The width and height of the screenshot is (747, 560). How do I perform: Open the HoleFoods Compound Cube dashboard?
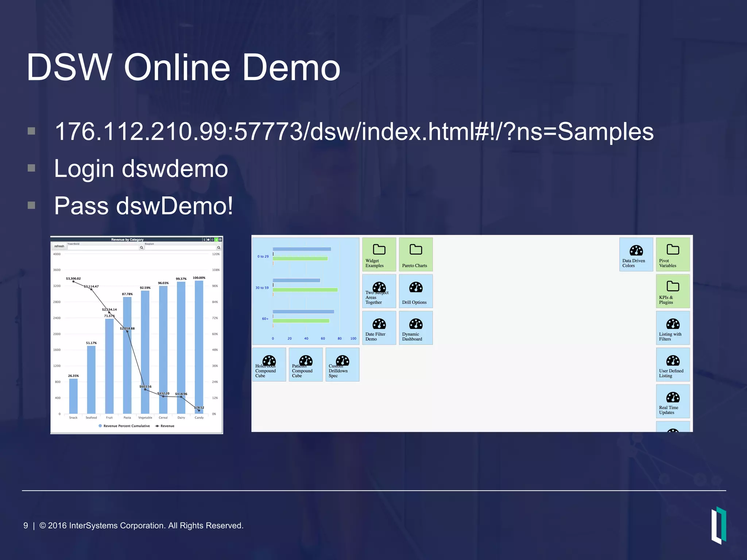point(269,365)
